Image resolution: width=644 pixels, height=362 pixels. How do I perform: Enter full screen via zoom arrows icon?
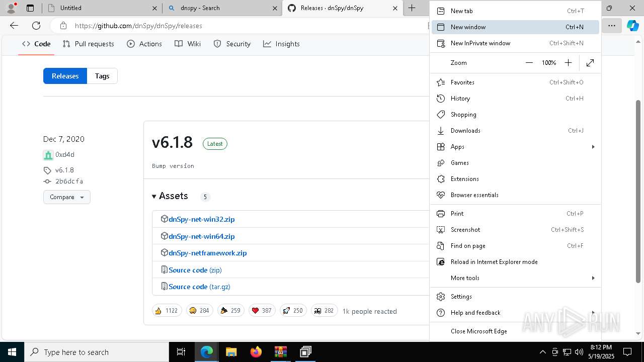[x=590, y=63]
